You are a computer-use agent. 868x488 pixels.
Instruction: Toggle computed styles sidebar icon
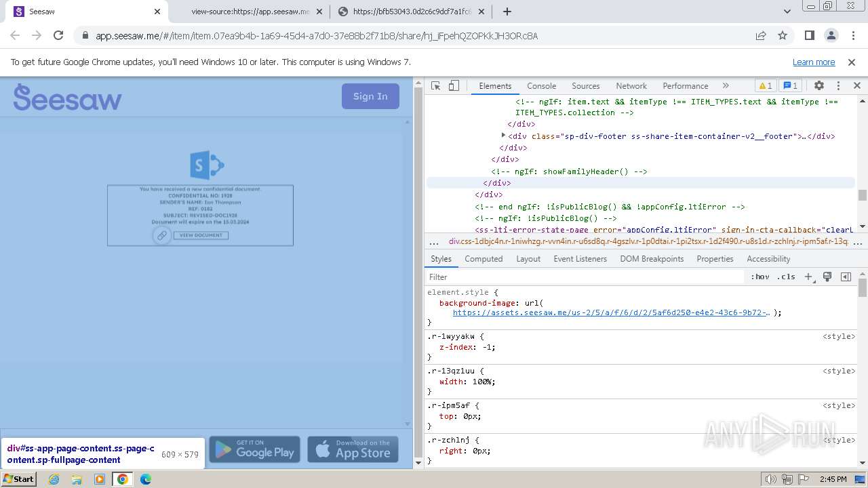click(x=846, y=277)
